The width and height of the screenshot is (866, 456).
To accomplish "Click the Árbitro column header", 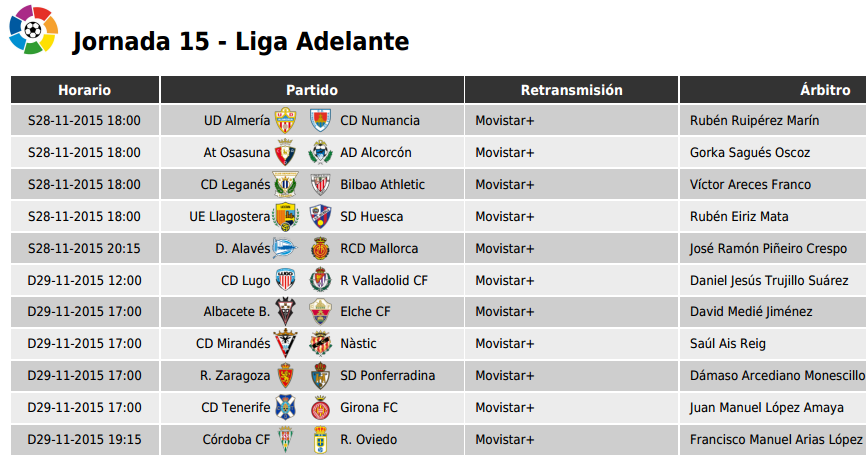I will pos(773,90).
